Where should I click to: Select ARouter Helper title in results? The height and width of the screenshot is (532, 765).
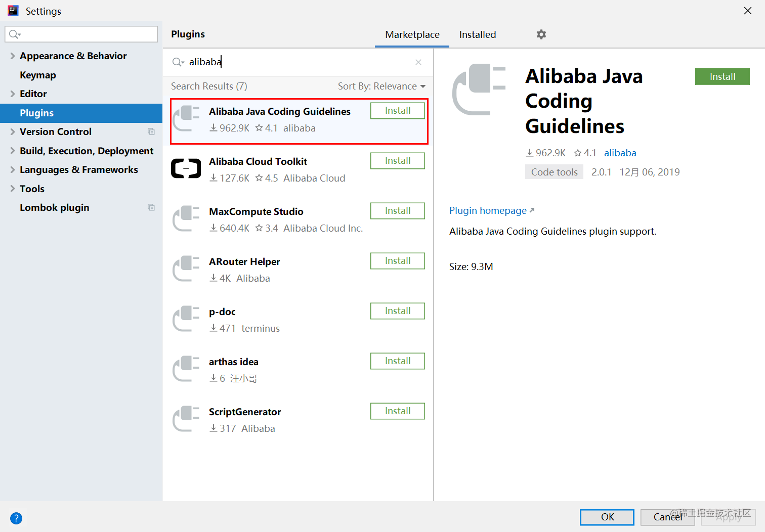(x=244, y=261)
